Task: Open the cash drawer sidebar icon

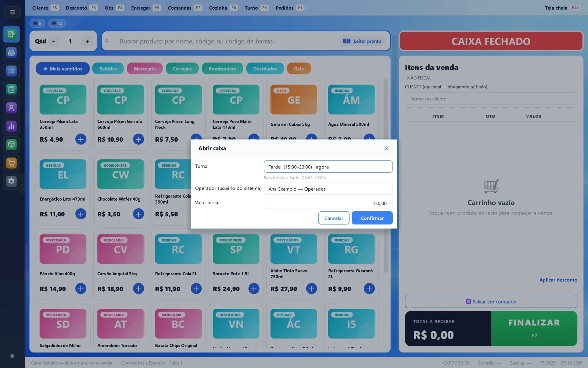Action: point(11,53)
